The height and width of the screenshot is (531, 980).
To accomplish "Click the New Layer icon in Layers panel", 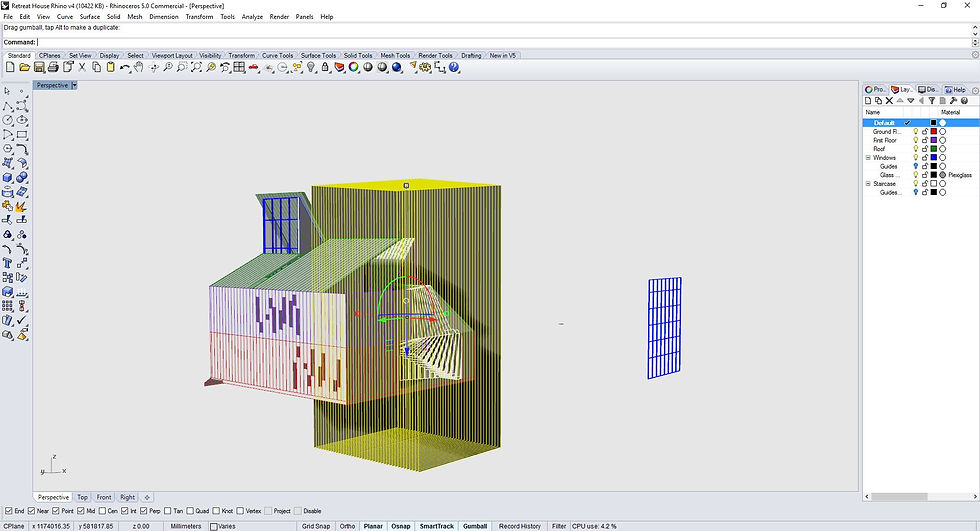I will pos(868,101).
